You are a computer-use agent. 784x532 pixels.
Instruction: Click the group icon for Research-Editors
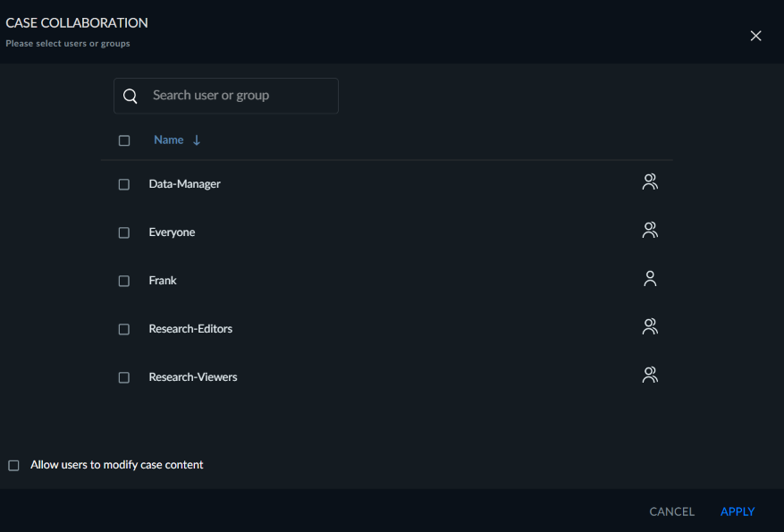pos(650,326)
